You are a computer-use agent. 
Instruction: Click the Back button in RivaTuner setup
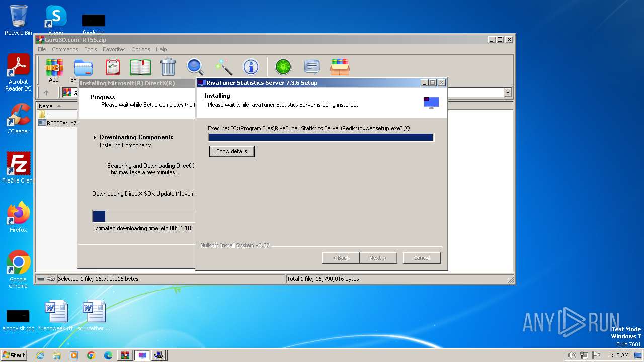coord(341,258)
